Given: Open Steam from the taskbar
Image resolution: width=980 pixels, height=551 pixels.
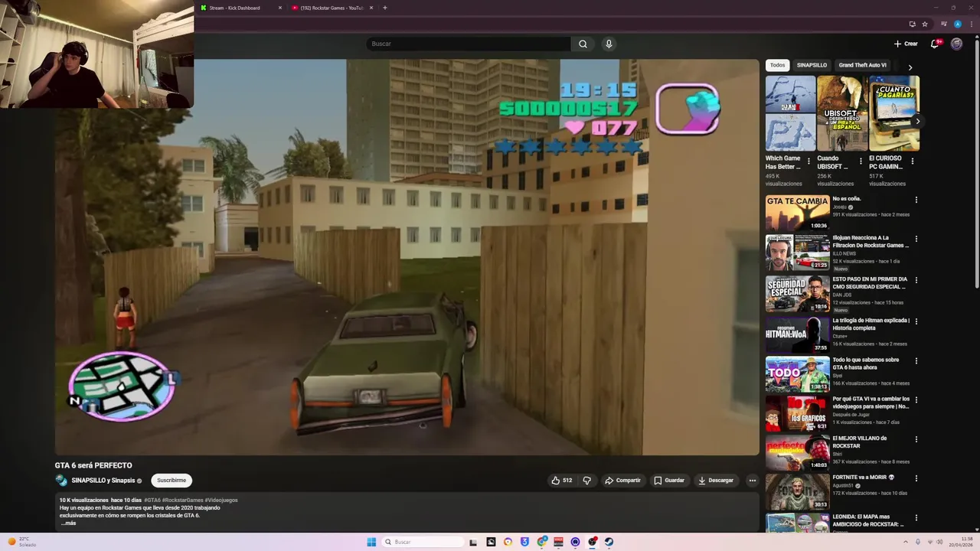Looking at the screenshot, I should [x=609, y=542].
